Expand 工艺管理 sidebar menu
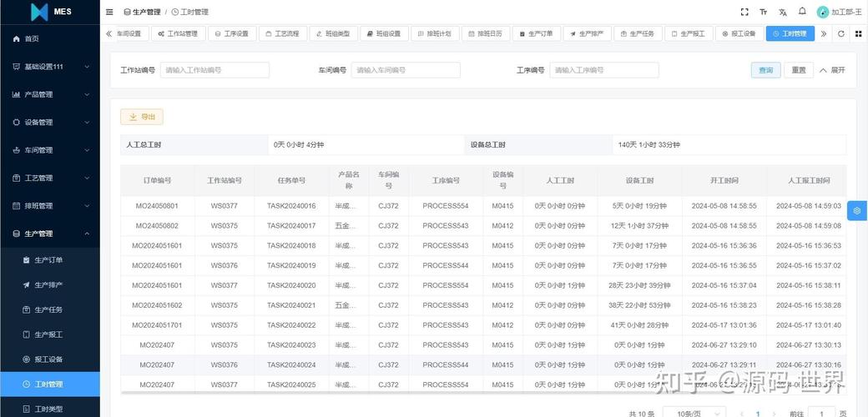The width and height of the screenshot is (868, 417). click(50, 178)
